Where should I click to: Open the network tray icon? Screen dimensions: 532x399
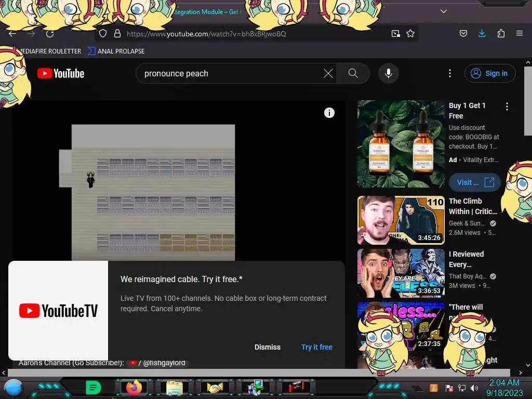pyautogui.click(x=461, y=388)
